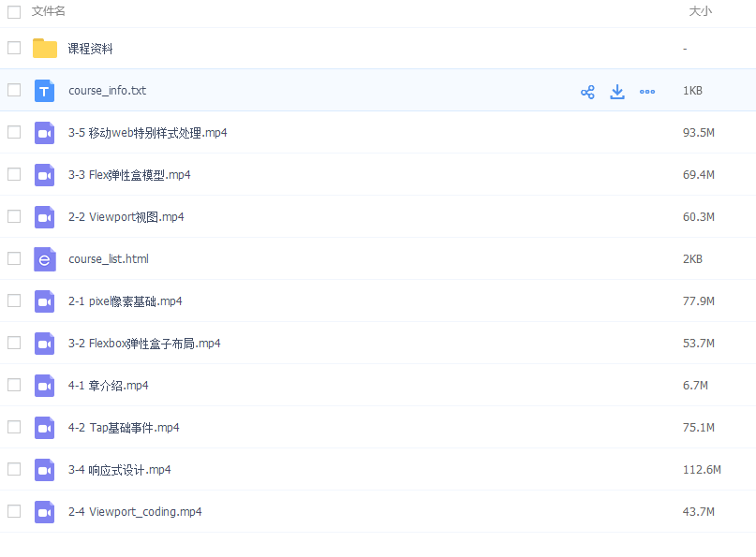Open course_list.html file name

(x=109, y=259)
